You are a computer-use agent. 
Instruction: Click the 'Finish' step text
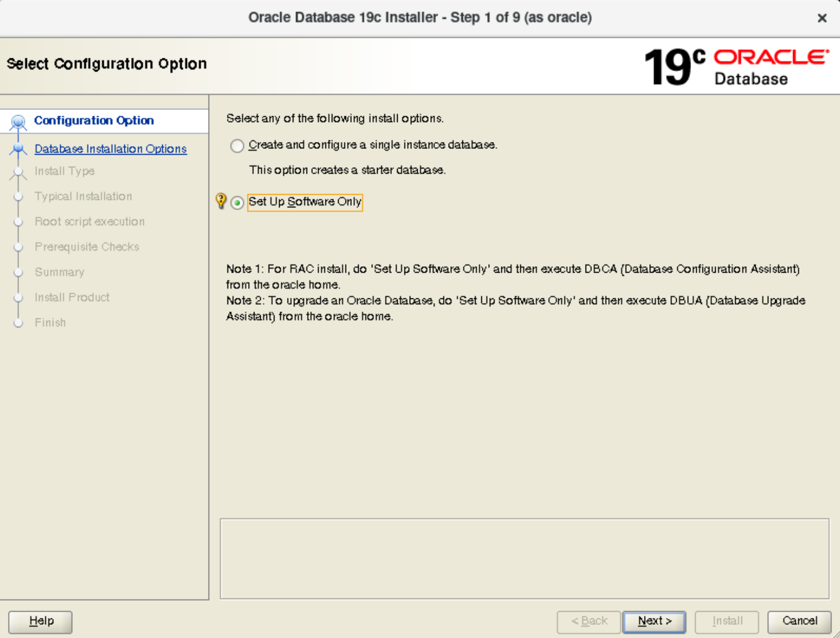point(50,322)
